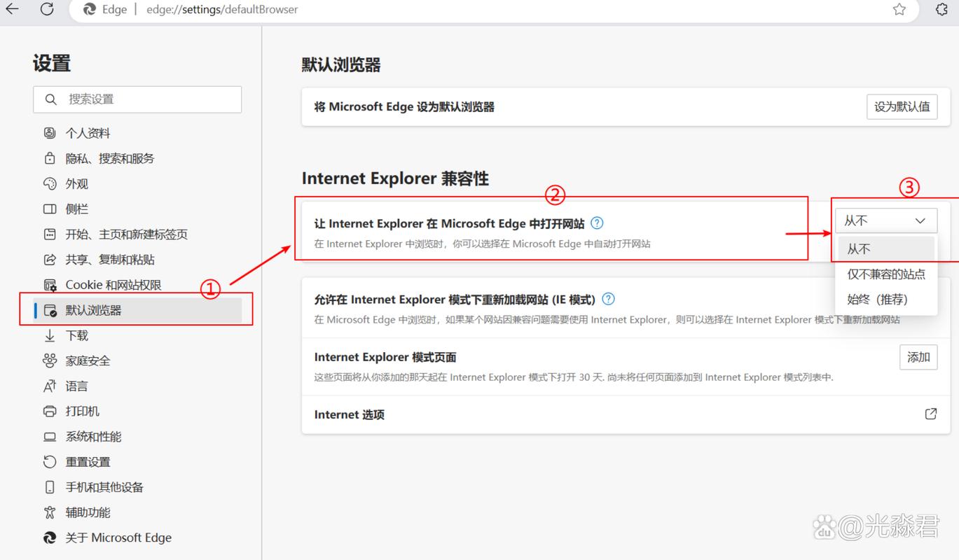Click the 个人资料 profile icon

point(50,133)
